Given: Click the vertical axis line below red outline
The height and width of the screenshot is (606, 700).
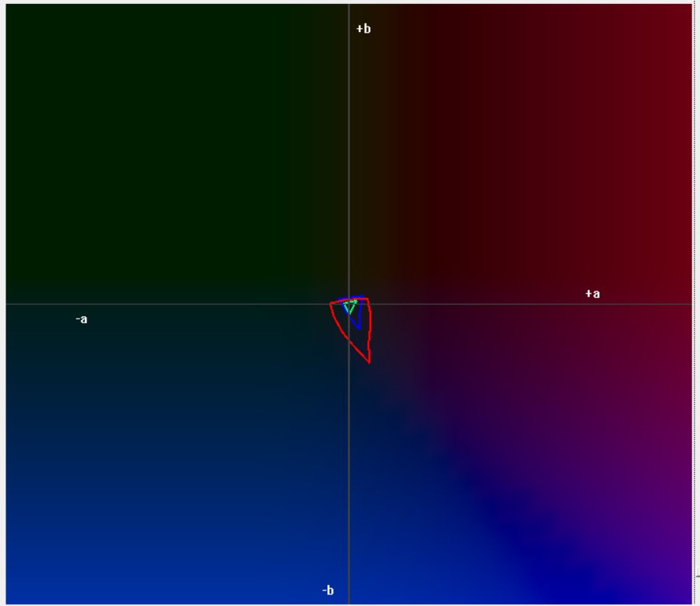Looking at the screenshot, I should [x=348, y=467].
